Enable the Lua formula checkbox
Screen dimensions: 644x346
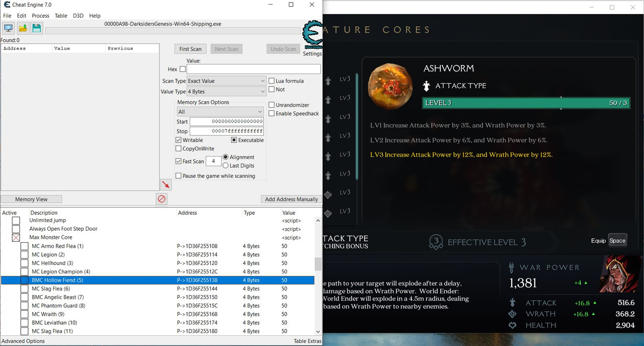(x=272, y=81)
